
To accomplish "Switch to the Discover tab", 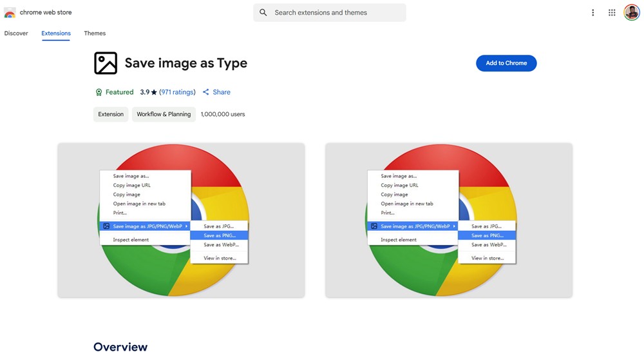I will click(16, 34).
